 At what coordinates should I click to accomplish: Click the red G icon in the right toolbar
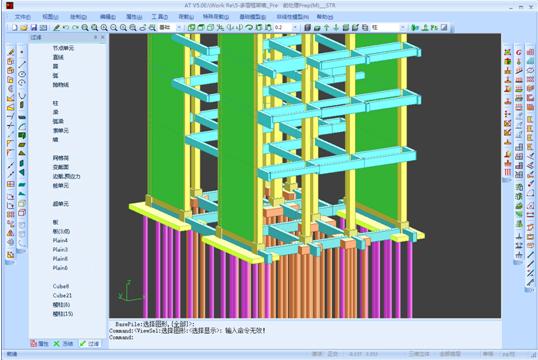pyautogui.click(x=518, y=52)
